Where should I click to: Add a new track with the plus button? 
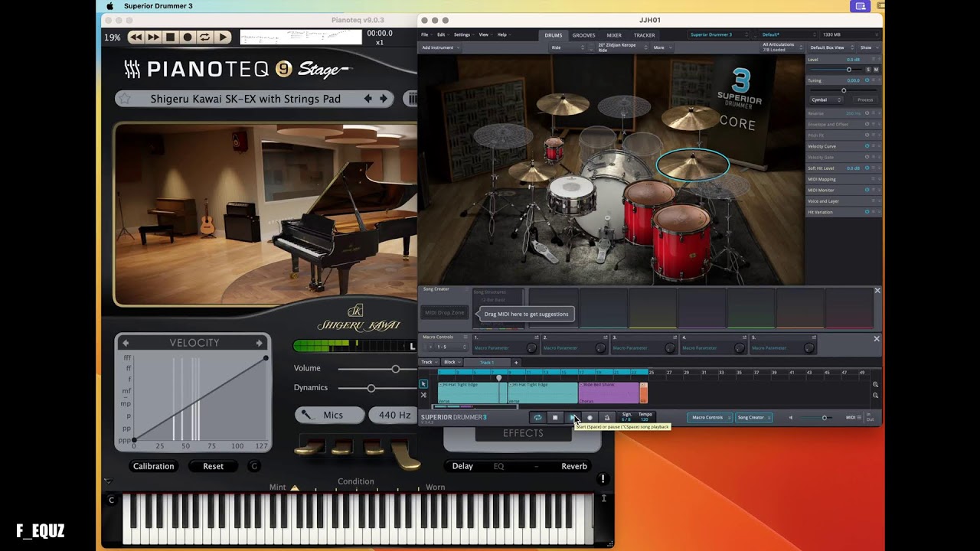(x=516, y=362)
